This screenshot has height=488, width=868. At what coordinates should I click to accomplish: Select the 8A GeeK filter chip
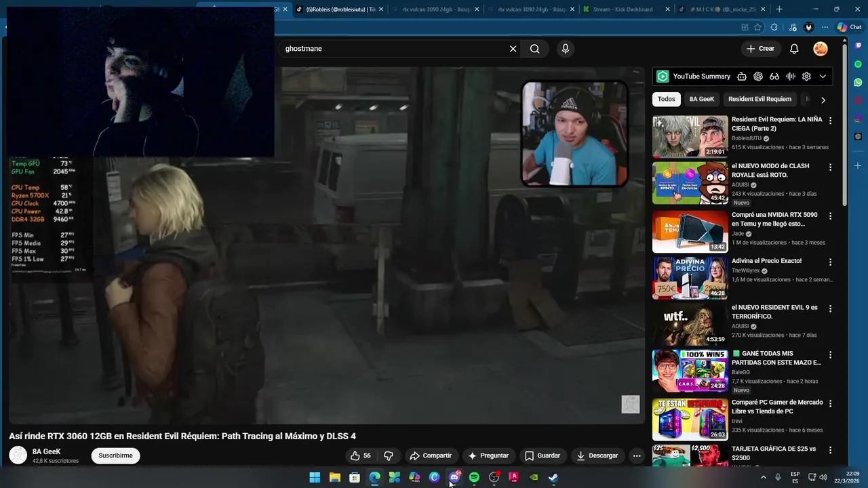(702, 99)
